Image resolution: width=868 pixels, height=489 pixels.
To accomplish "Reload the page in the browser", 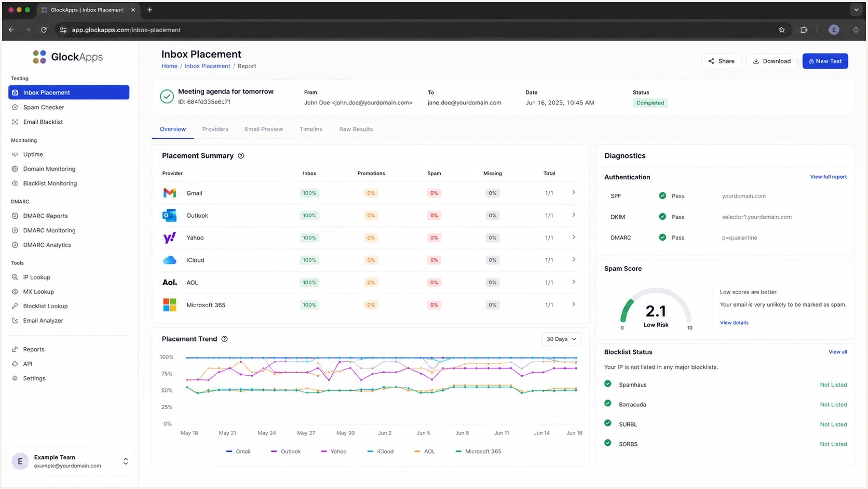I will [x=44, y=30].
